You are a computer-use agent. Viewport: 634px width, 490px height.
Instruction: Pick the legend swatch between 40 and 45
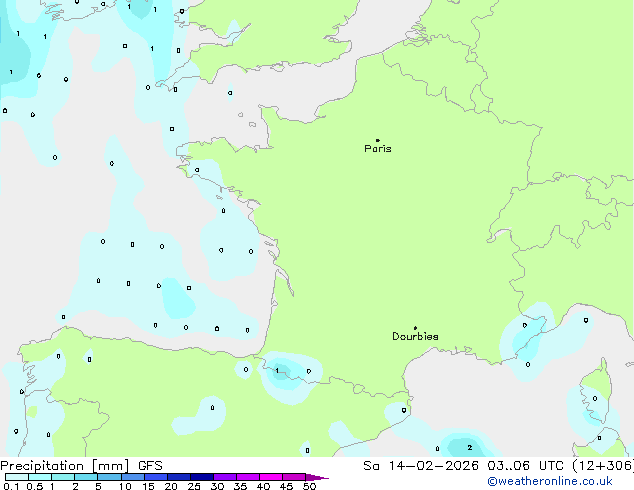coord(271,477)
